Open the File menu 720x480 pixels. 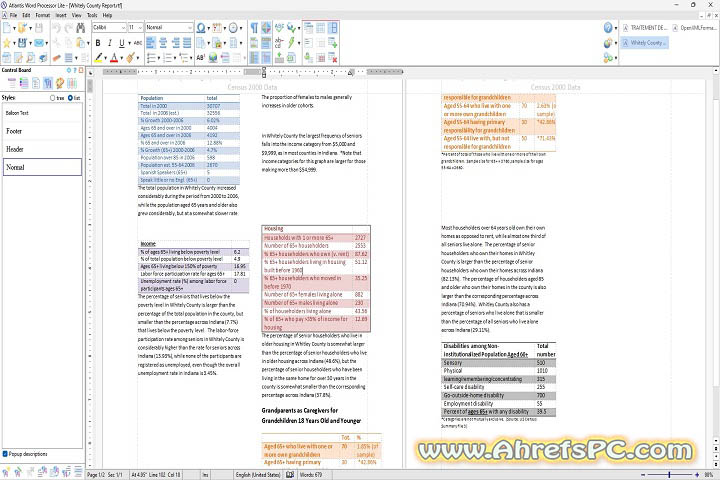[13, 15]
